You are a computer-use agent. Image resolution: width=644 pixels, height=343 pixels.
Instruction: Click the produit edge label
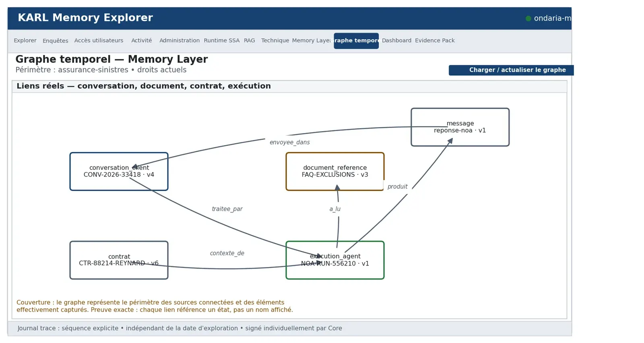pyautogui.click(x=397, y=187)
